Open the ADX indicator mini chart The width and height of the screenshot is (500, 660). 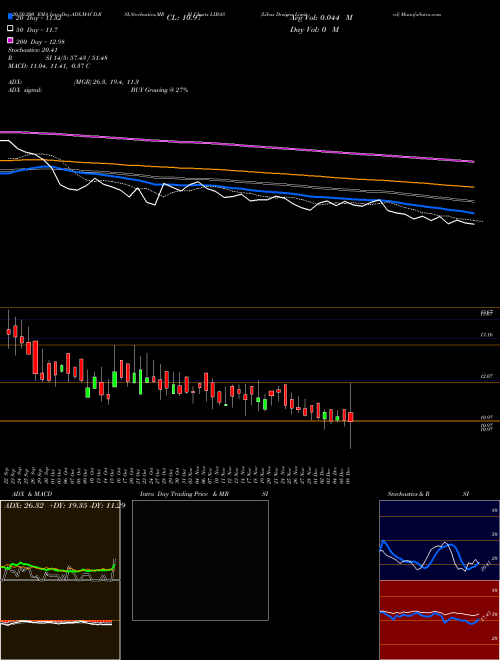pos(60,540)
